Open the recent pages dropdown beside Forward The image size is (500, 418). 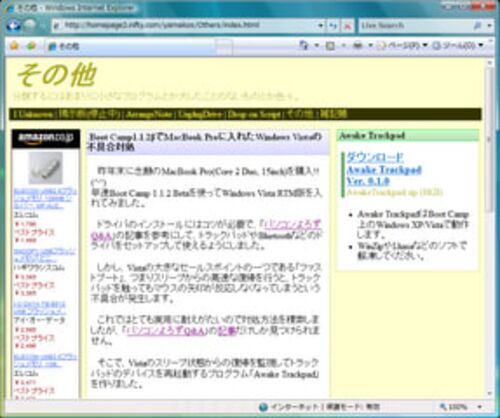(x=42, y=26)
